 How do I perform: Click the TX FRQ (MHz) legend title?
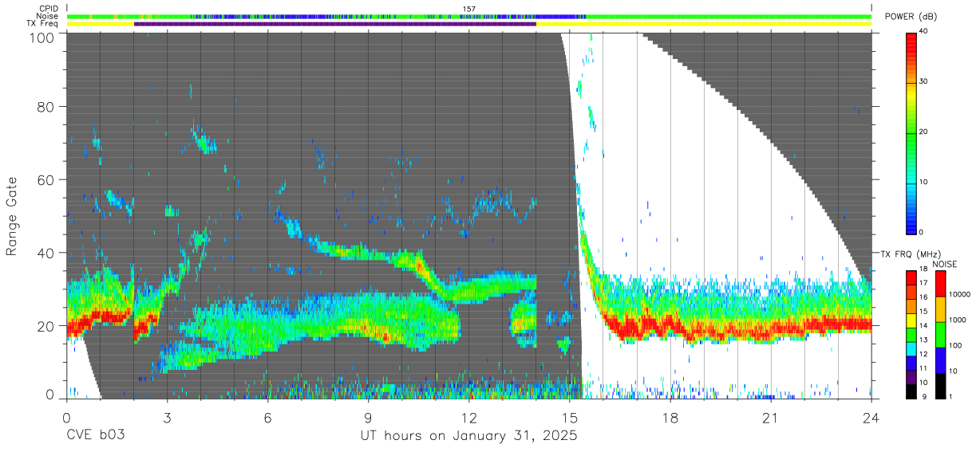click(910, 254)
